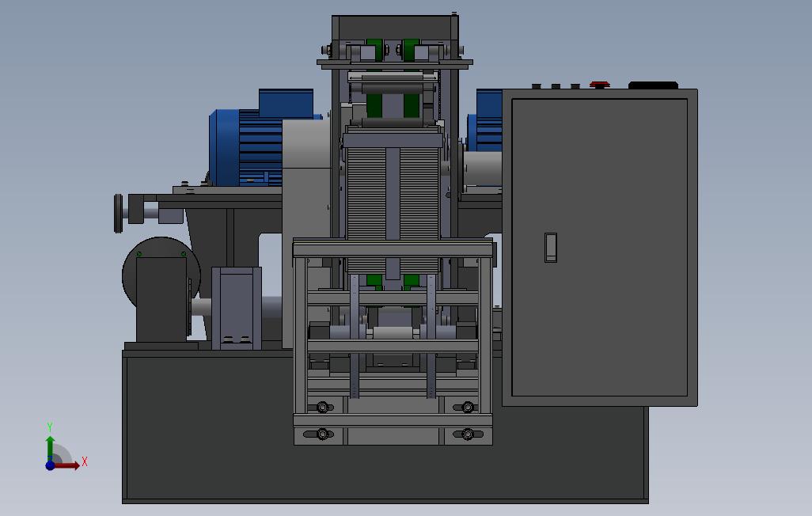
Task: Select the black rocker switch atop the cabinet
Action: point(653,85)
